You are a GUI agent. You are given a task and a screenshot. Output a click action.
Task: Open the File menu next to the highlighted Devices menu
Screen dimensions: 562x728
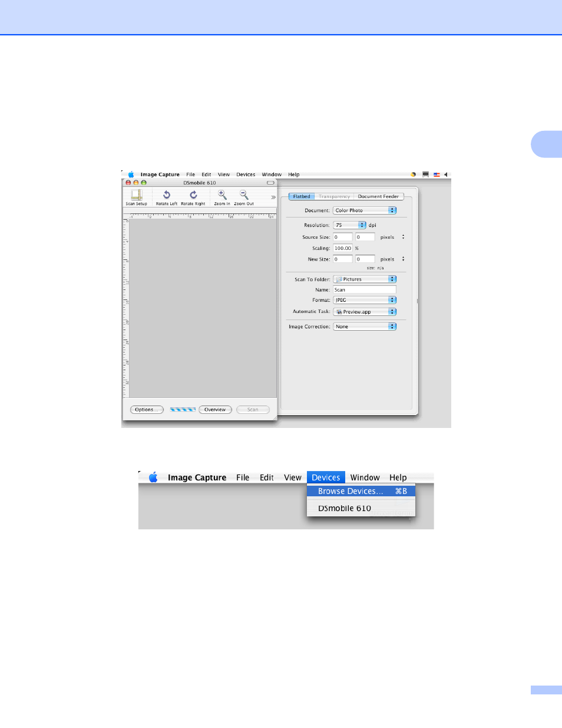(x=243, y=477)
